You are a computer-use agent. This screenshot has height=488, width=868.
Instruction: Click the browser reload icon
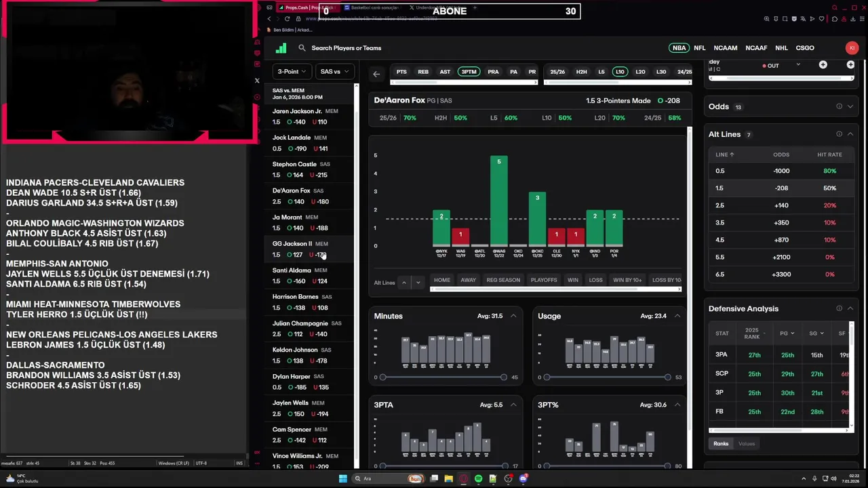pos(288,19)
